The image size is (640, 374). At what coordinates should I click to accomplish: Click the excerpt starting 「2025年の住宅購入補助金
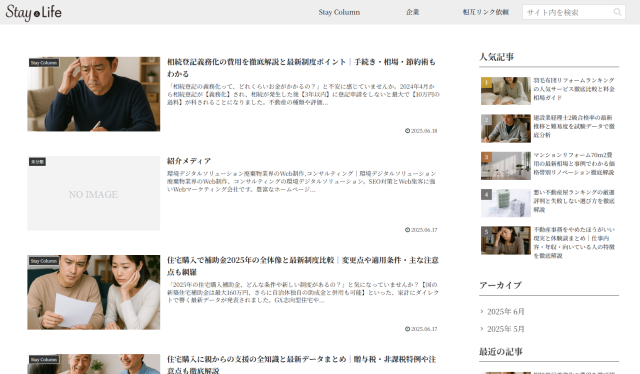pos(303,292)
